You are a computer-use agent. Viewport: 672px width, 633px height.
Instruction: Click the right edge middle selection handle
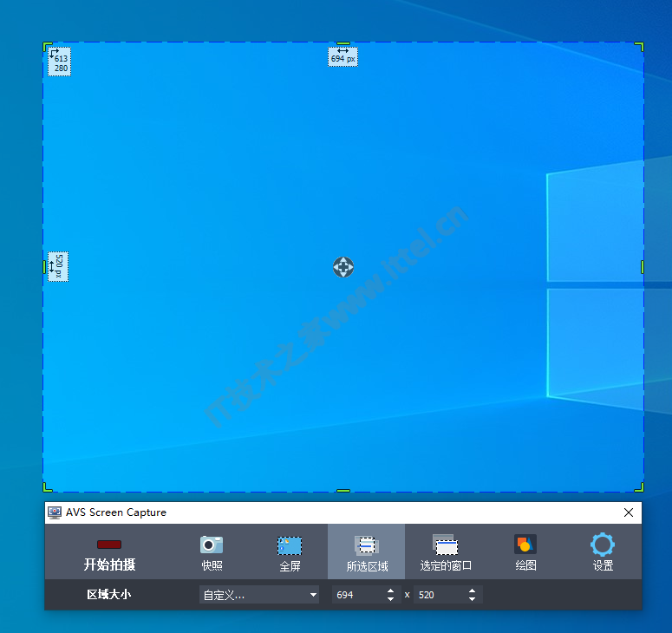(x=643, y=267)
